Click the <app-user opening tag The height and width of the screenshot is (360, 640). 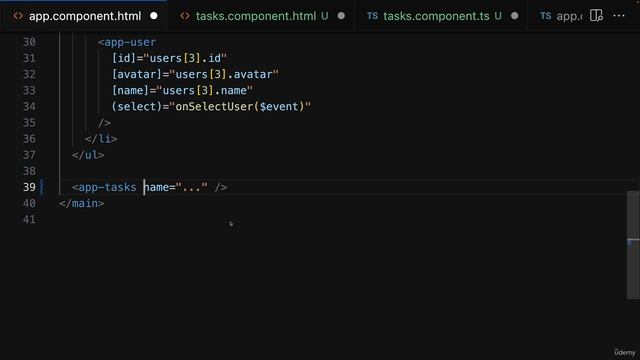pyautogui.click(x=127, y=42)
